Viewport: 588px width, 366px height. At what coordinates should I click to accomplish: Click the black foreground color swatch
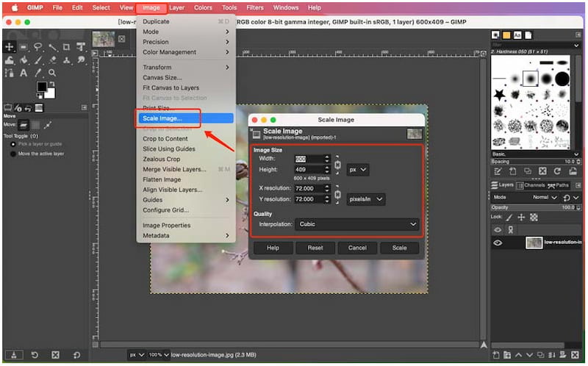43,87
